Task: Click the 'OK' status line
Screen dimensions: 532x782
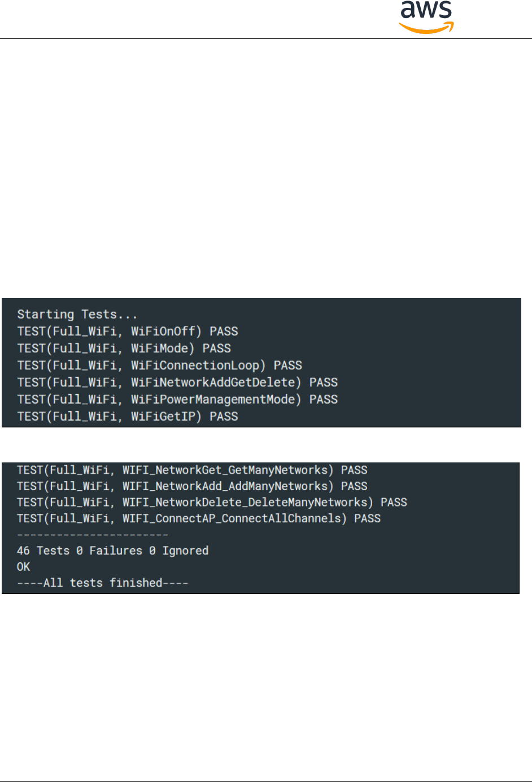Action: click(x=23, y=567)
